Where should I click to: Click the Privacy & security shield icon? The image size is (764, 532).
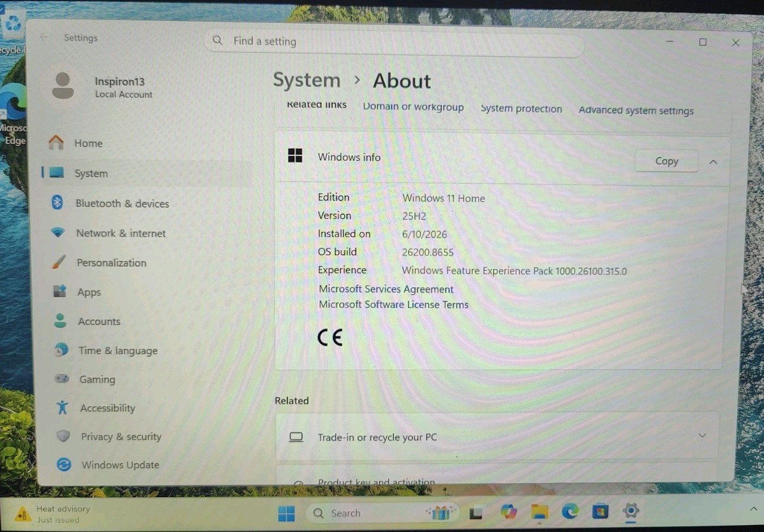click(63, 436)
